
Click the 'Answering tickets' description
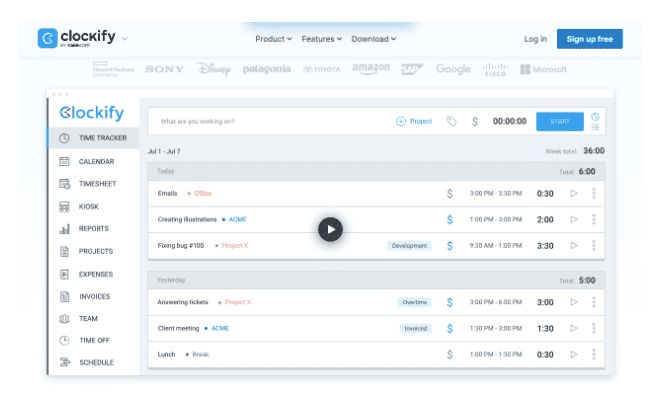click(x=183, y=302)
